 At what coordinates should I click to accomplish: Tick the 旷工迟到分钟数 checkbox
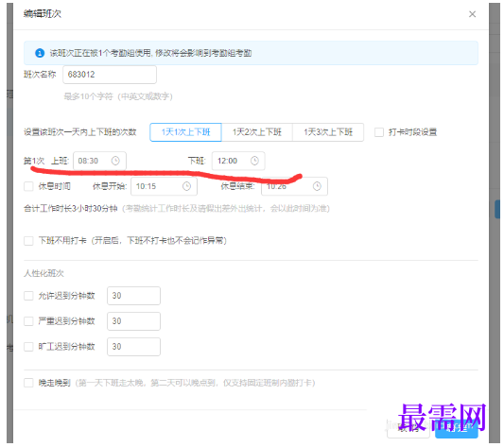pos(28,347)
